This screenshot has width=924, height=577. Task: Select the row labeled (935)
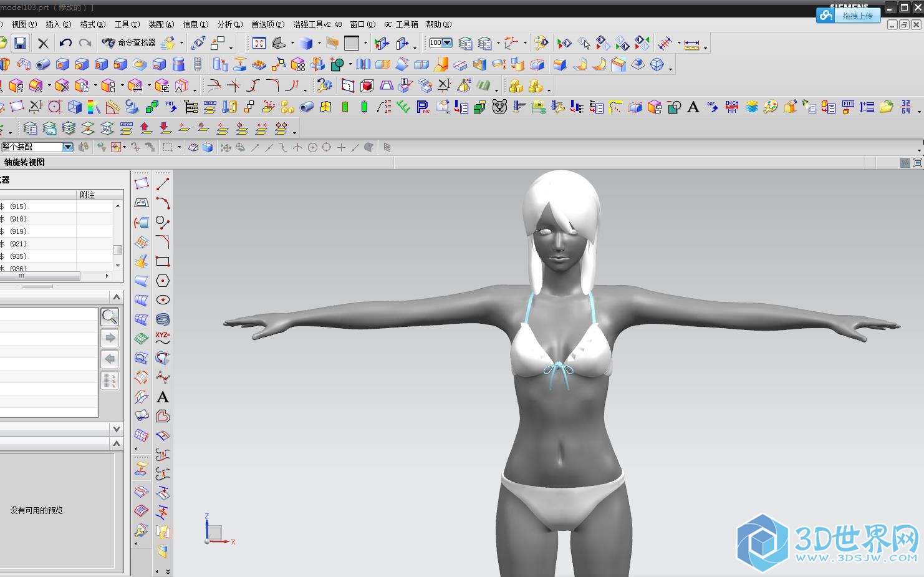[x=56, y=256]
